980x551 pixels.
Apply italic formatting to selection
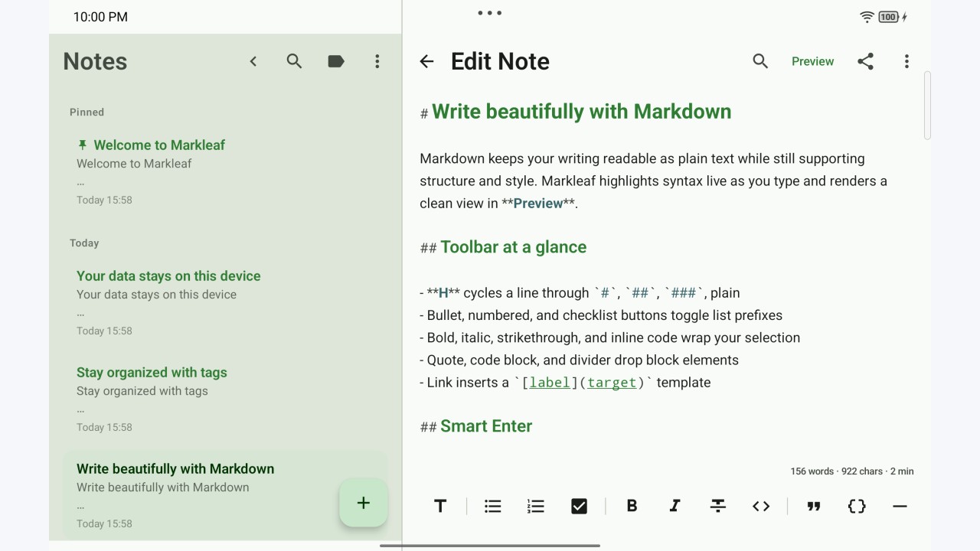point(675,506)
